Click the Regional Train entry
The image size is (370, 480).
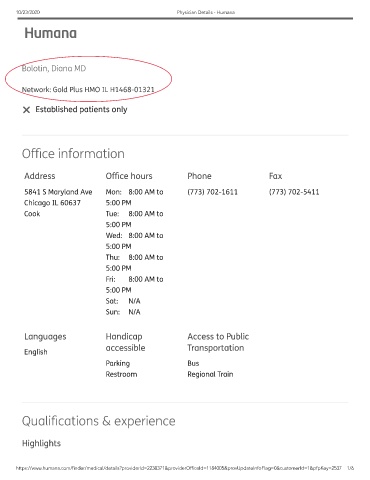[210, 374]
